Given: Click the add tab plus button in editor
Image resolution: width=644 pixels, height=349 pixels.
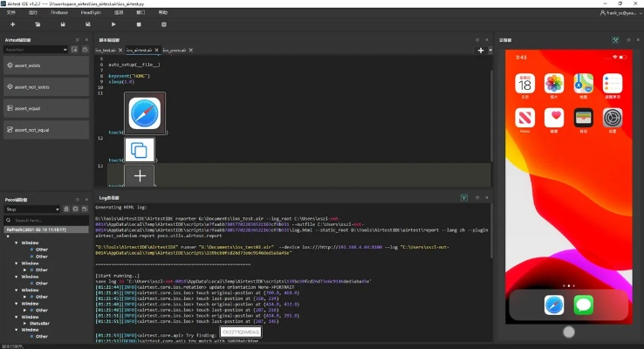Looking at the screenshot, I should (480, 51).
